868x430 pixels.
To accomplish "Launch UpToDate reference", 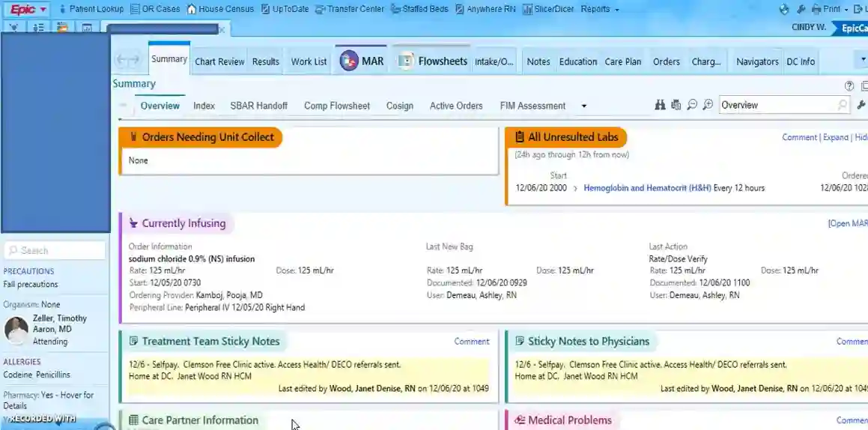I will [x=284, y=9].
